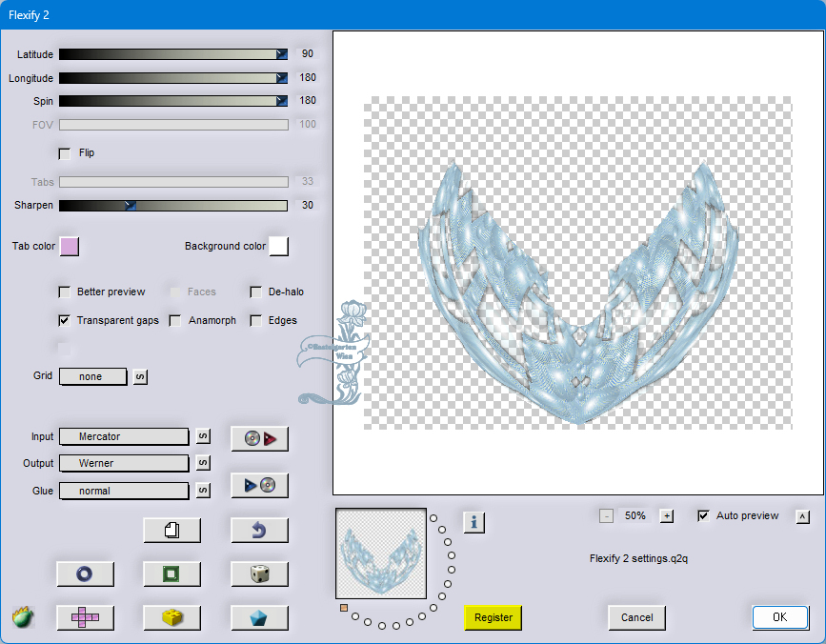Toggle the De-halo checkbox

click(x=256, y=292)
